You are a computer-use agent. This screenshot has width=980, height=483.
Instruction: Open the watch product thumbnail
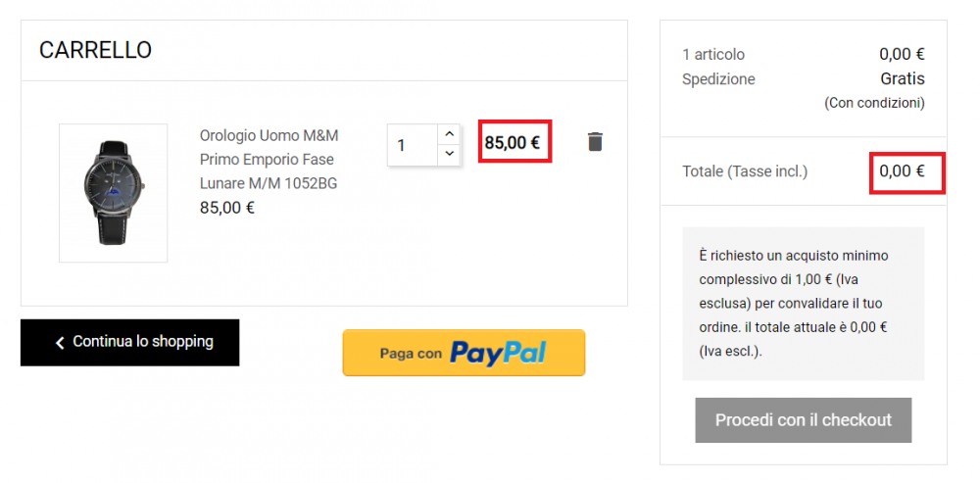tap(113, 193)
